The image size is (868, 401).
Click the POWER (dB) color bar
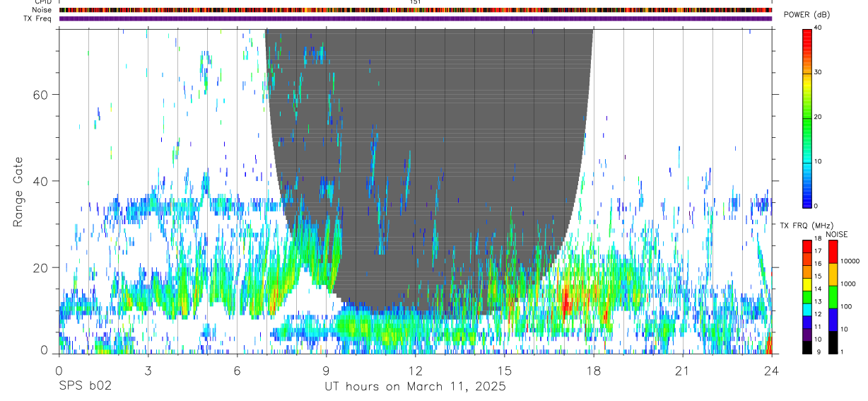click(x=808, y=117)
